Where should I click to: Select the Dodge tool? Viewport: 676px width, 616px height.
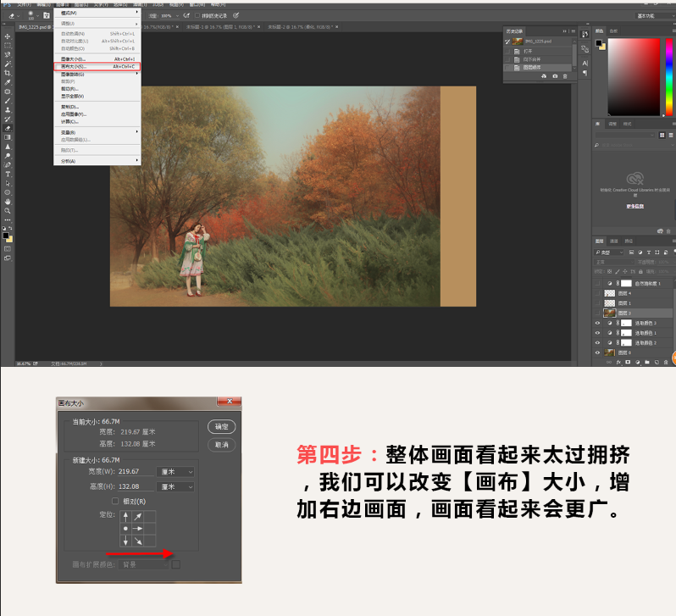[x=8, y=156]
